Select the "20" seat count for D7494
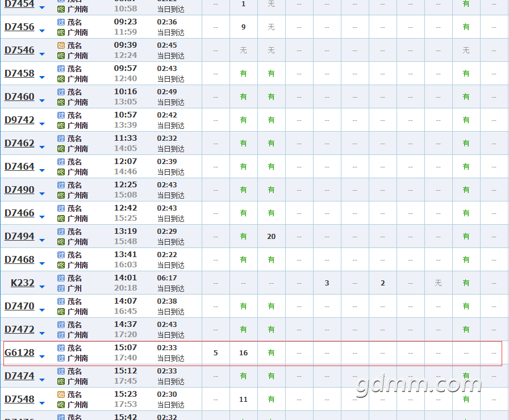509x420 pixels. click(272, 237)
